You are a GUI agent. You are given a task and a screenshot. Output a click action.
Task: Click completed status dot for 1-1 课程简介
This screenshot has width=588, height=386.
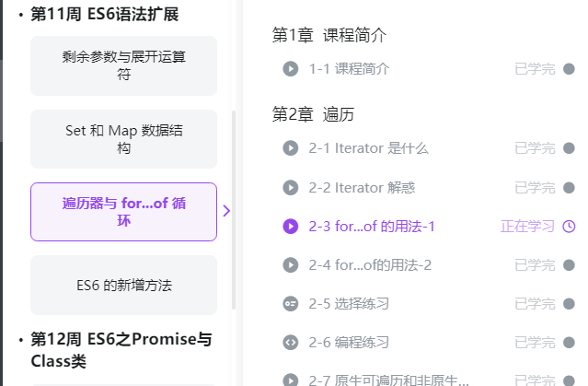coord(569,68)
